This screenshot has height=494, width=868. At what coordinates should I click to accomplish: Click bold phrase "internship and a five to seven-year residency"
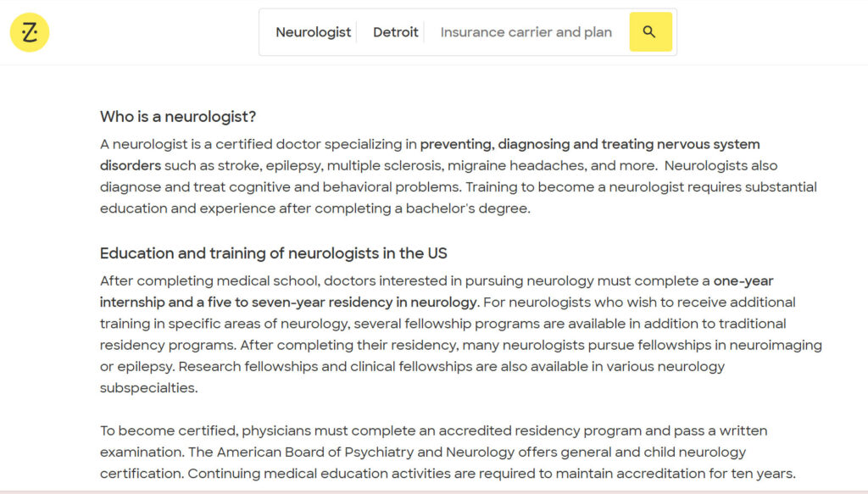[254, 303]
